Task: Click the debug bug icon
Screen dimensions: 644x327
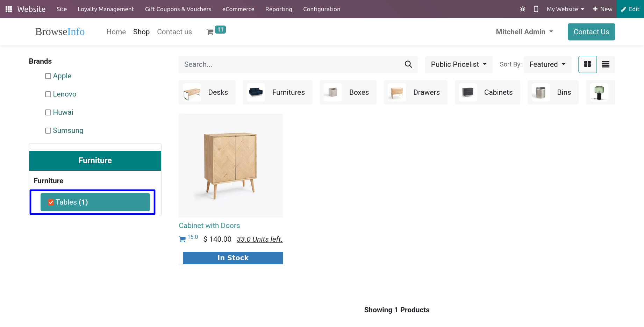Action: [522, 9]
